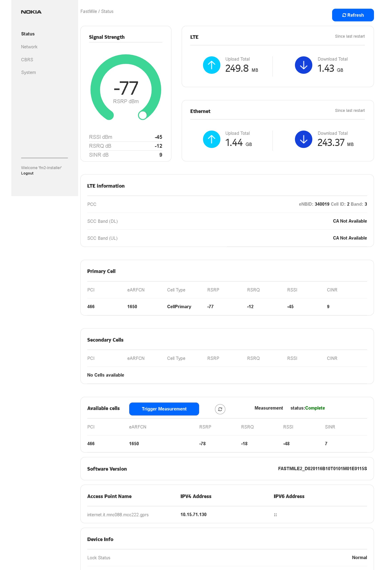Image resolution: width=392 pixels, height=570 pixels.
Task: Select the APN internet.it.mnc088.mcc222.gprs text
Action: click(x=118, y=515)
